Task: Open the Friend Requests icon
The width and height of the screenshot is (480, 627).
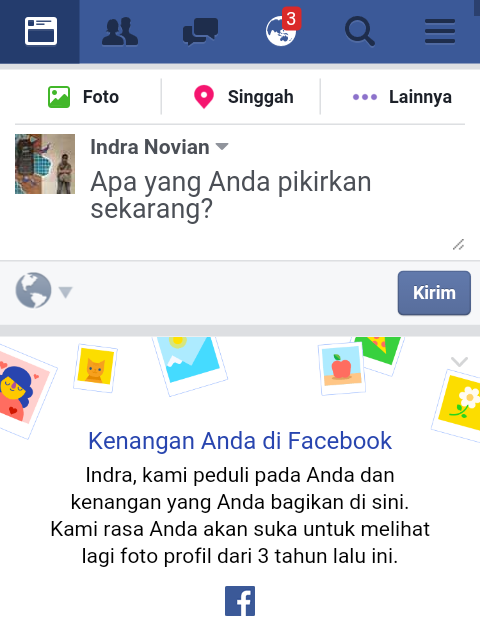Action: coord(120,31)
